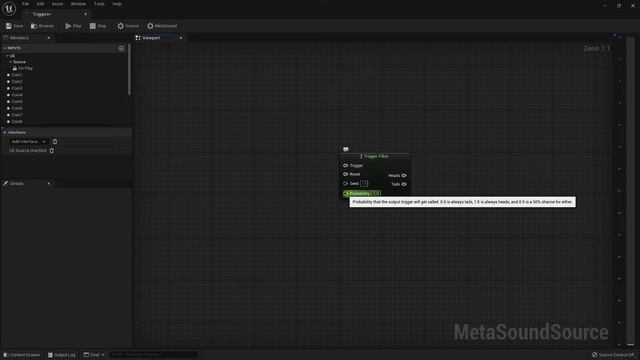Image resolution: width=640 pixels, height=360 pixels.
Task: Open the Tools menu
Action: (x=99, y=4)
